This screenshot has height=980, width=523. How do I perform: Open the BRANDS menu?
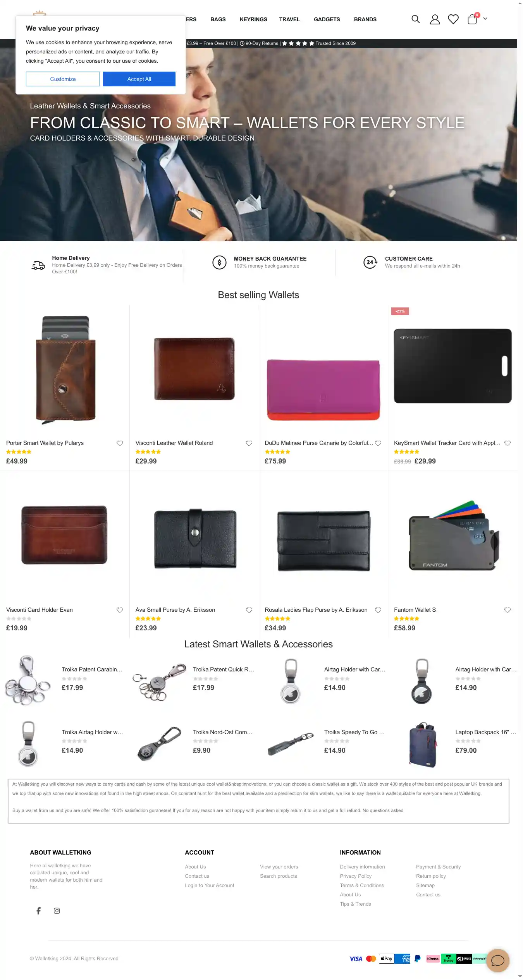[x=365, y=19]
